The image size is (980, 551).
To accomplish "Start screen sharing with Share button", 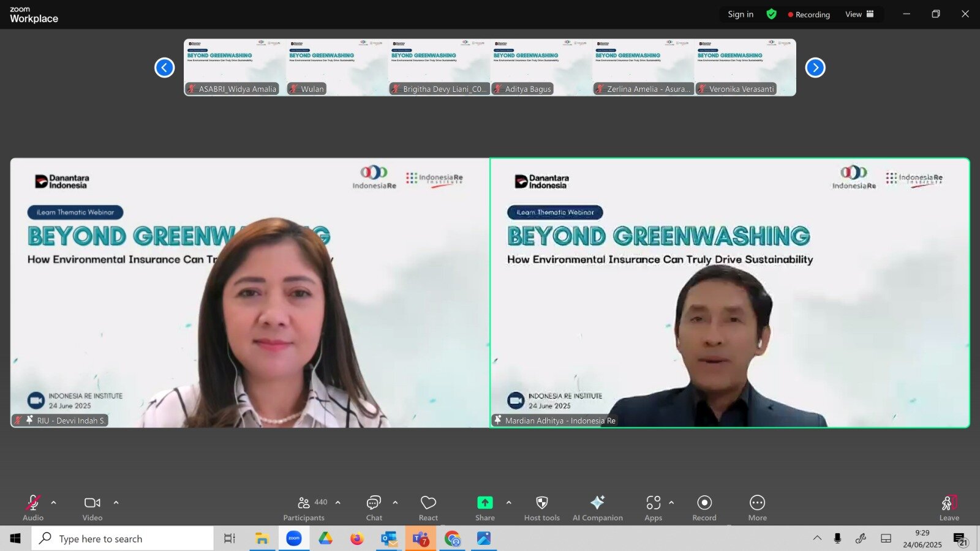I will tap(485, 508).
